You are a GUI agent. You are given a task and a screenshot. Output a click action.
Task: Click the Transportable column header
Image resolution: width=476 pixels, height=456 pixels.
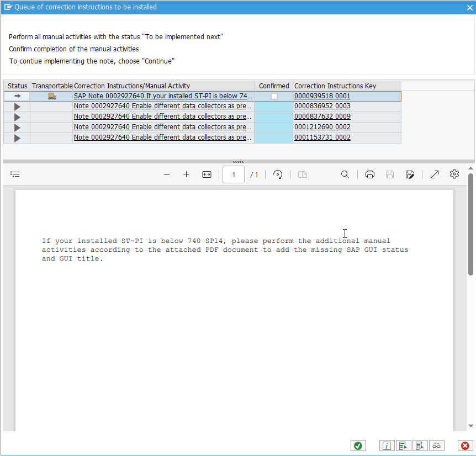52,86
